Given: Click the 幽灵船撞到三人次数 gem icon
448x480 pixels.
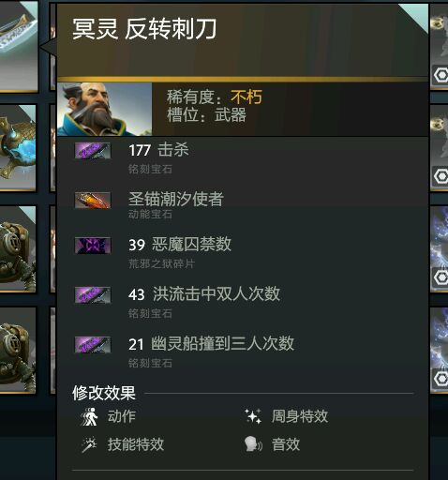Looking at the screenshot, I should pos(93,344).
